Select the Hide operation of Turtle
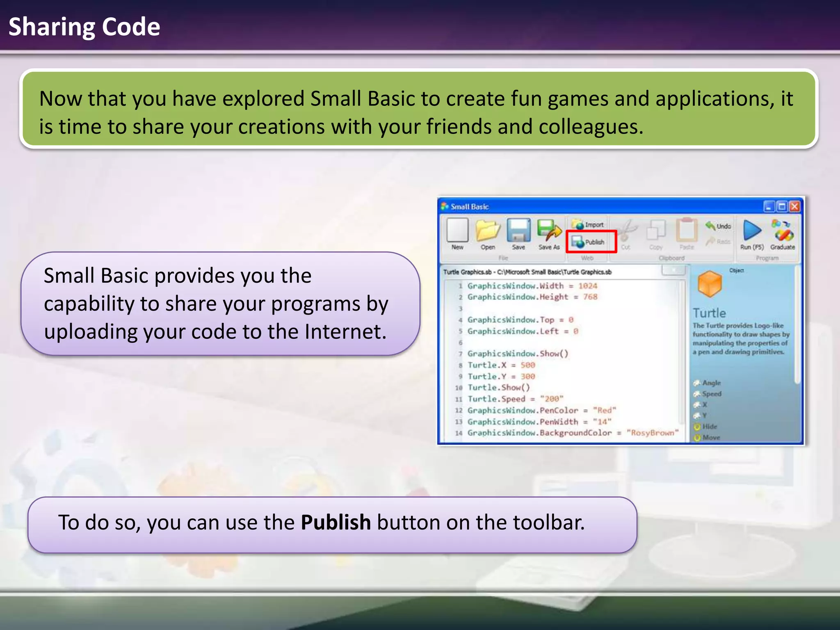This screenshot has height=630, width=840. [x=705, y=427]
